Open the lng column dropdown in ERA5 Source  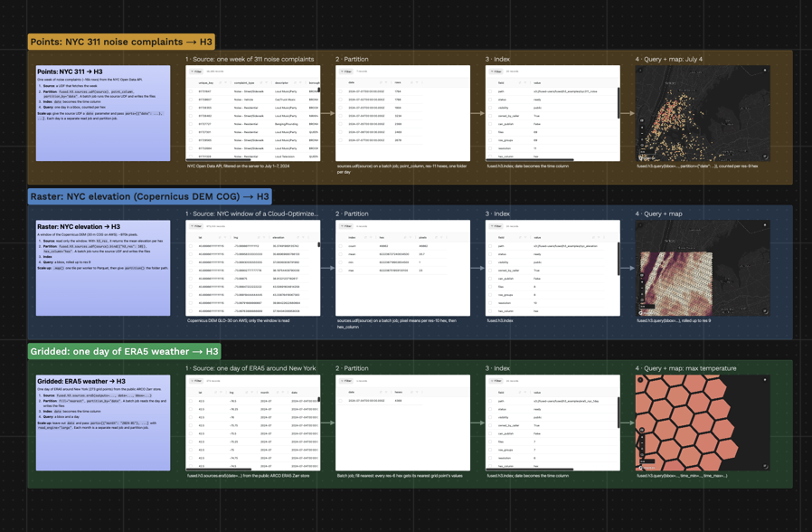[x=251, y=393]
